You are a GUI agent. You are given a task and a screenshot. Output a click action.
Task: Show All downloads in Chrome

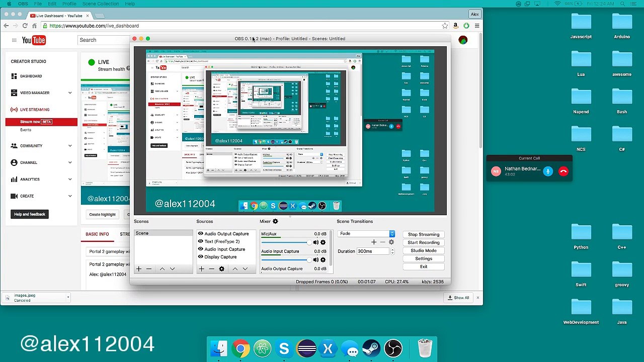pyautogui.click(x=459, y=298)
